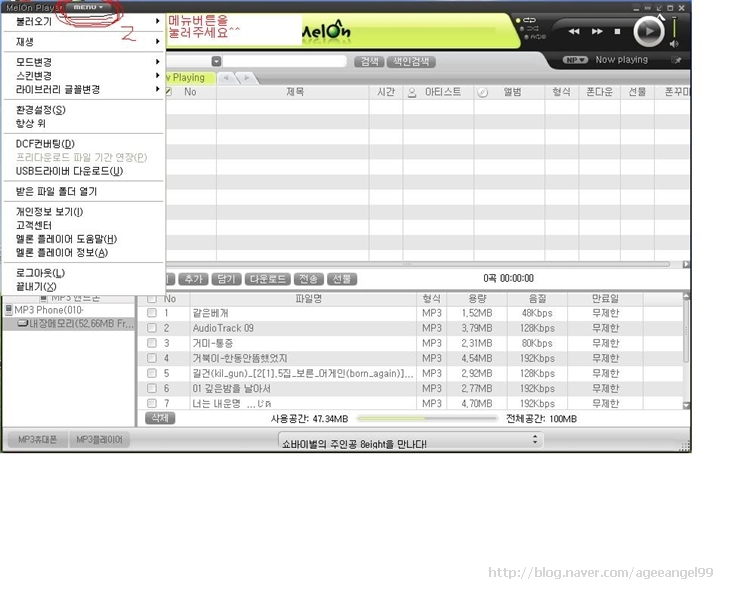This screenshot has width=740, height=598.
Task: Choose 로그아웃 in the menu
Action: point(41,273)
